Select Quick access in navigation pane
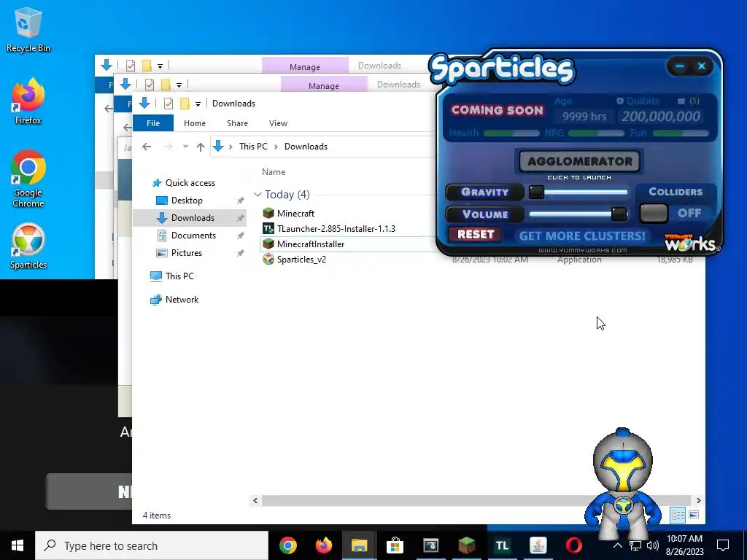The width and height of the screenshot is (747, 560). point(190,183)
